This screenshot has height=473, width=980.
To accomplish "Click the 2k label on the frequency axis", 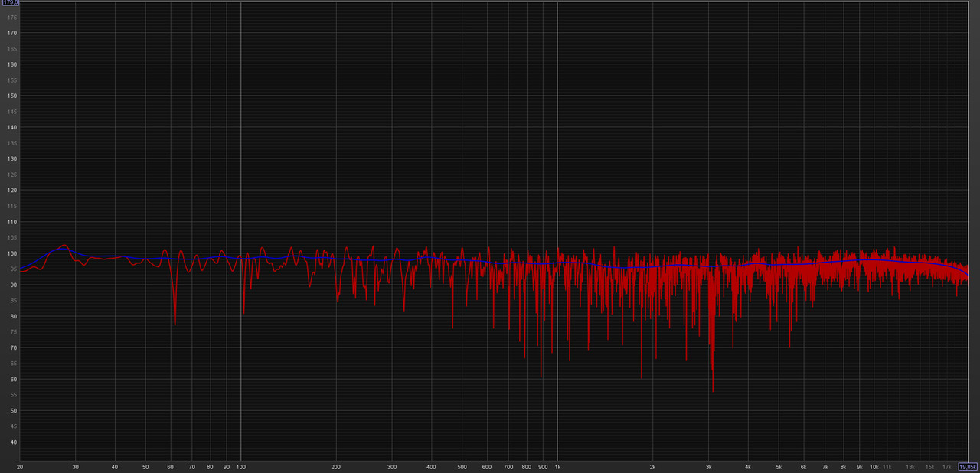I will pos(652,466).
